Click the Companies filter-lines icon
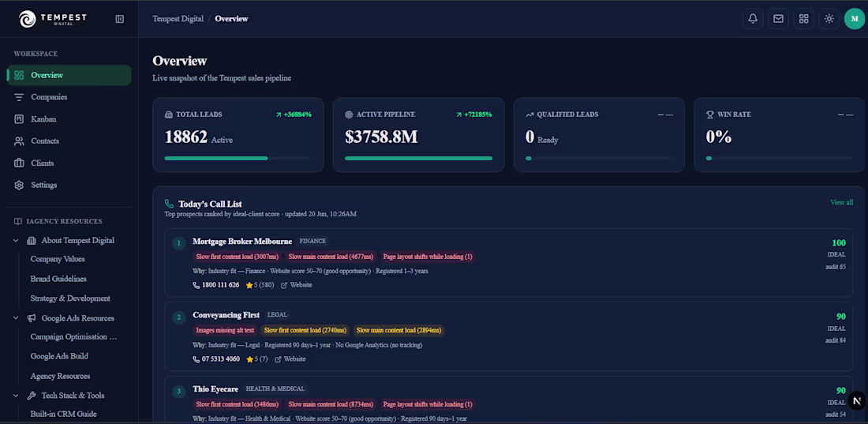 coord(19,98)
